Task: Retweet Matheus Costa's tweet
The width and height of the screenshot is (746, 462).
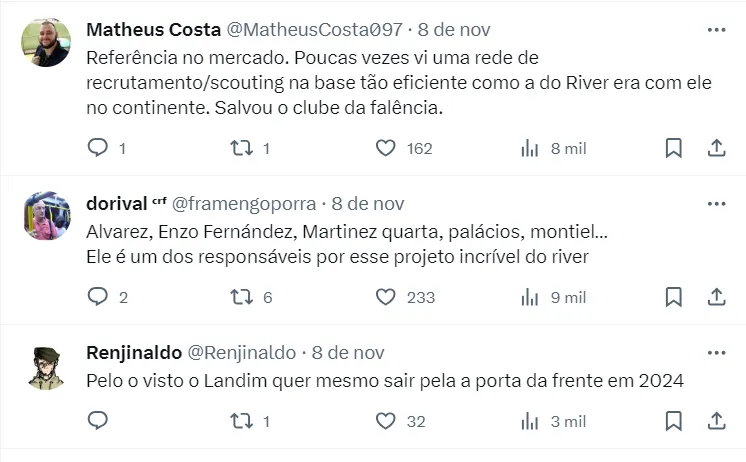Action: (241, 148)
